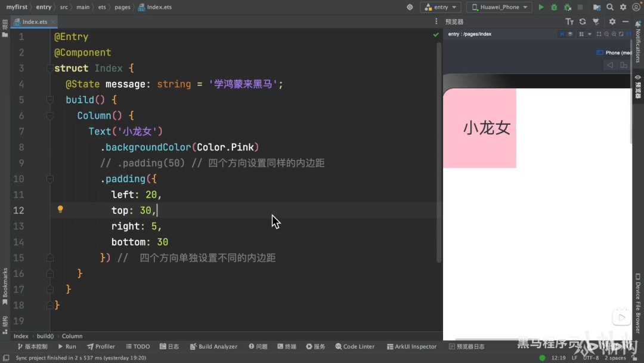The height and width of the screenshot is (363, 644).
Task: Open previewer gear settings
Action: click(612, 21)
